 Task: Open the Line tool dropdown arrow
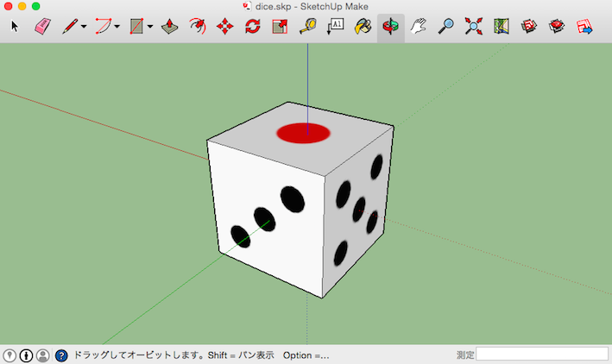click(84, 27)
